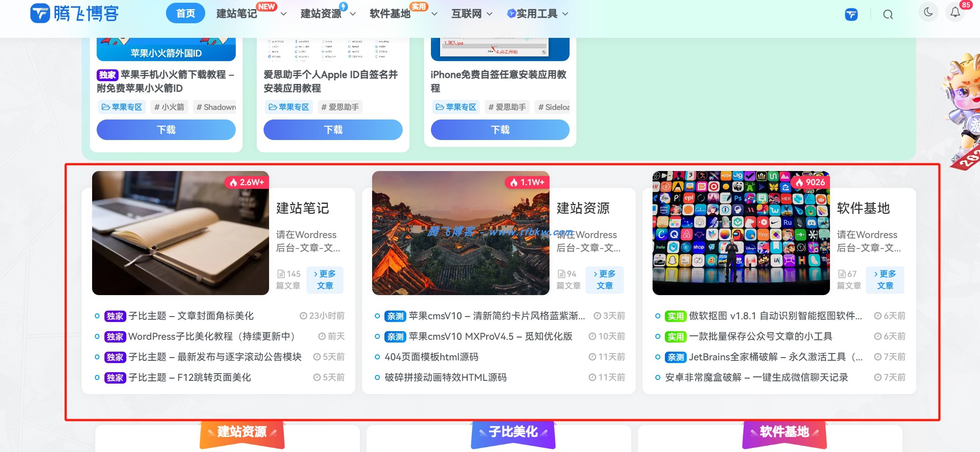Click the user avatar icon in the header

(x=851, y=14)
